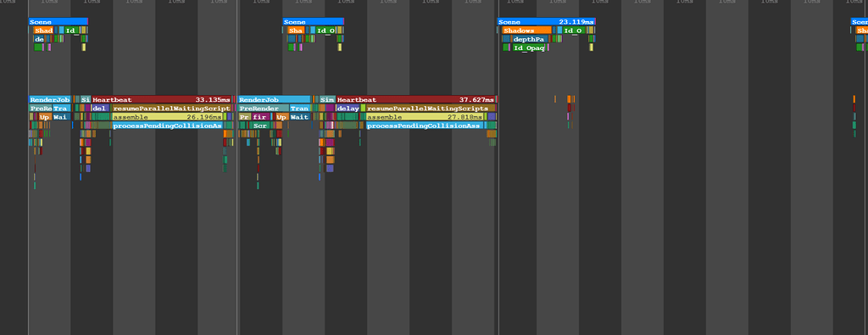
Task: Click the Scene bar labeled 23.119ms
Action: pos(547,21)
